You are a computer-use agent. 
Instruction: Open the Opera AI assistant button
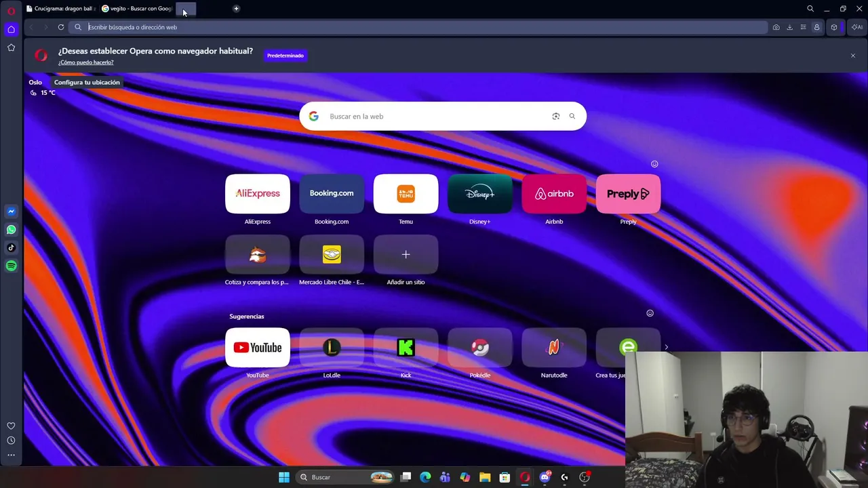tap(857, 27)
